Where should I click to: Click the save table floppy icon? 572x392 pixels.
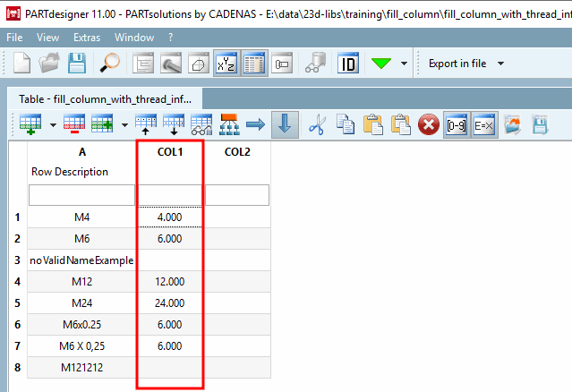(x=540, y=125)
